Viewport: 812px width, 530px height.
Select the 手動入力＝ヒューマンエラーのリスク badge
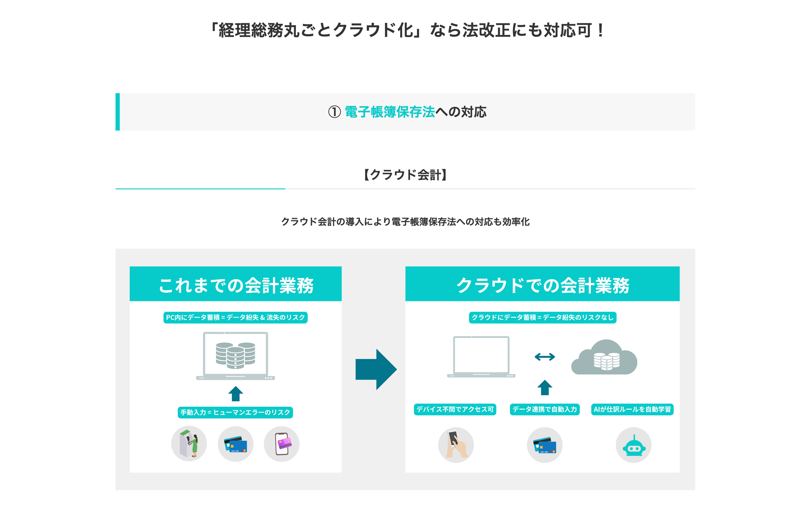click(235, 412)
